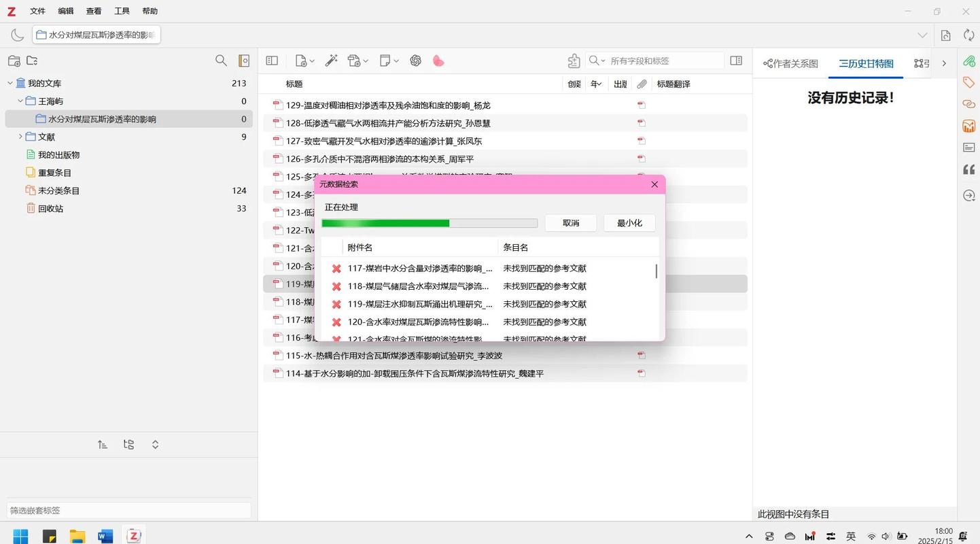Click the icon left of search box
Viewport: 980px width, 544px height.
click(x=574, y=61)
